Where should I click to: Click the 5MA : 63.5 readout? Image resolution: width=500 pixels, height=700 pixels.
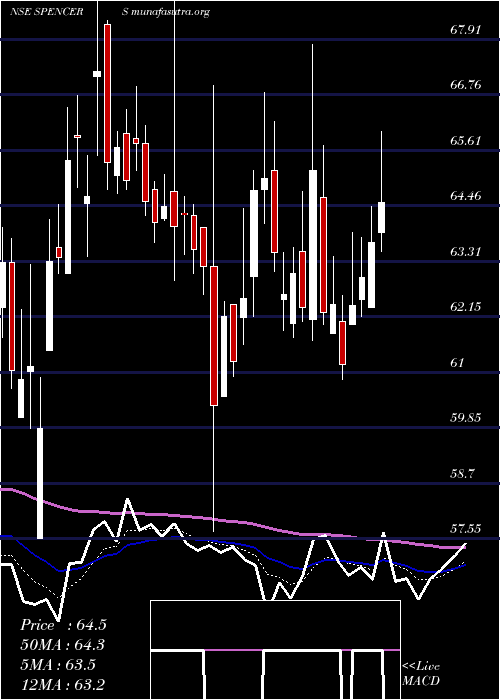[x=58, y=665]
